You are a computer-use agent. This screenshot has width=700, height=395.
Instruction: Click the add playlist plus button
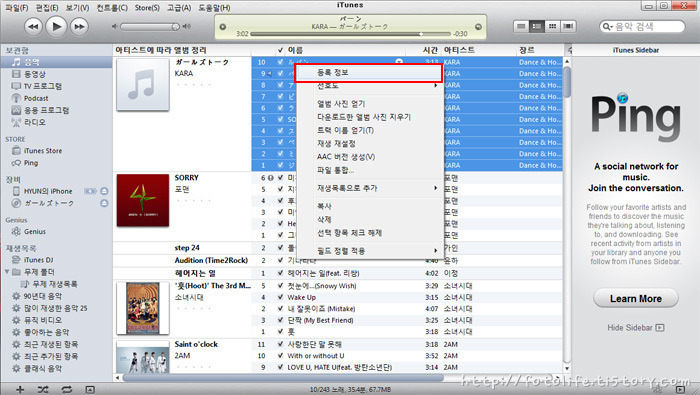pyautogui.click(x=20, y=390)
